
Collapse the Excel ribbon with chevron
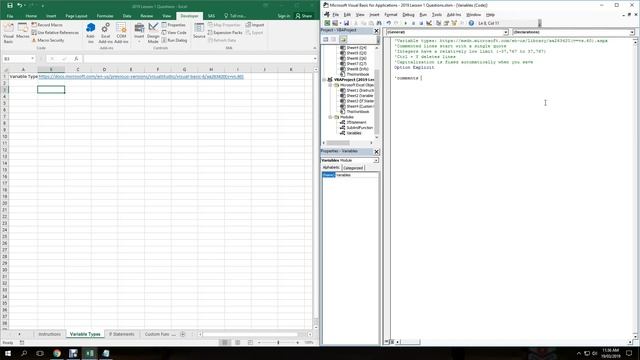pyautogui.click(x=314, y=48)
